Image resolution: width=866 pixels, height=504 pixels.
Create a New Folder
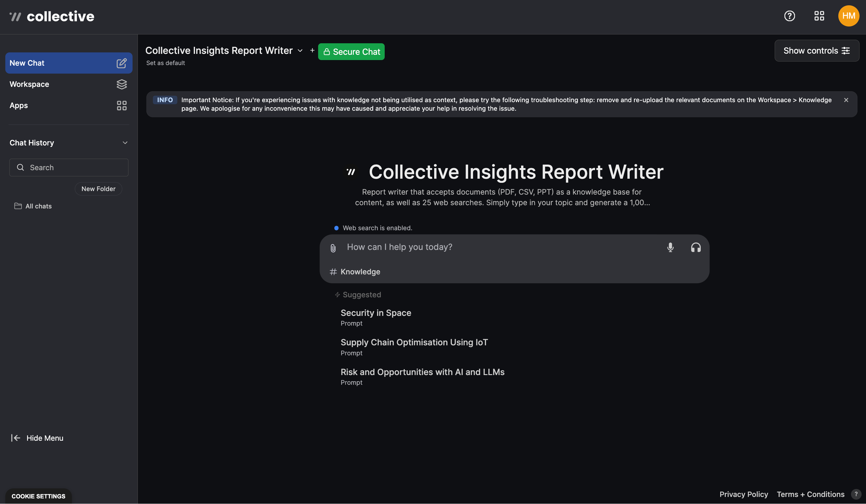[98, 189]
